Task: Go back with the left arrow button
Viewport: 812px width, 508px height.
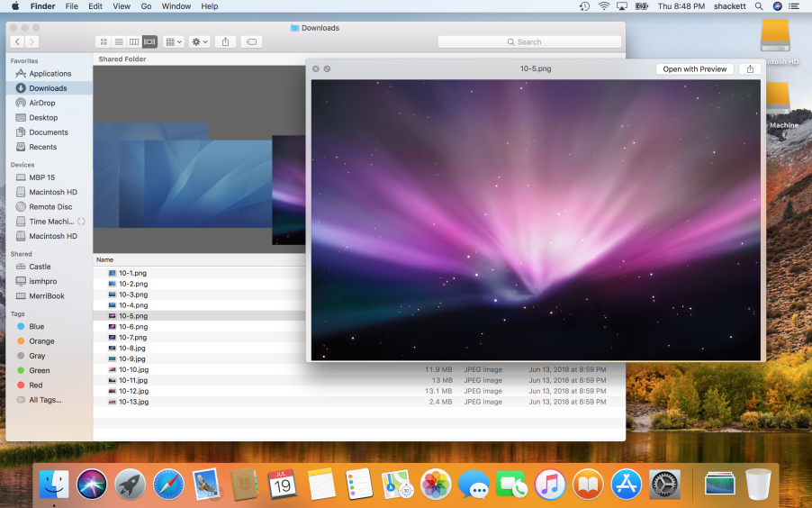Action: [x=17, y=41]
